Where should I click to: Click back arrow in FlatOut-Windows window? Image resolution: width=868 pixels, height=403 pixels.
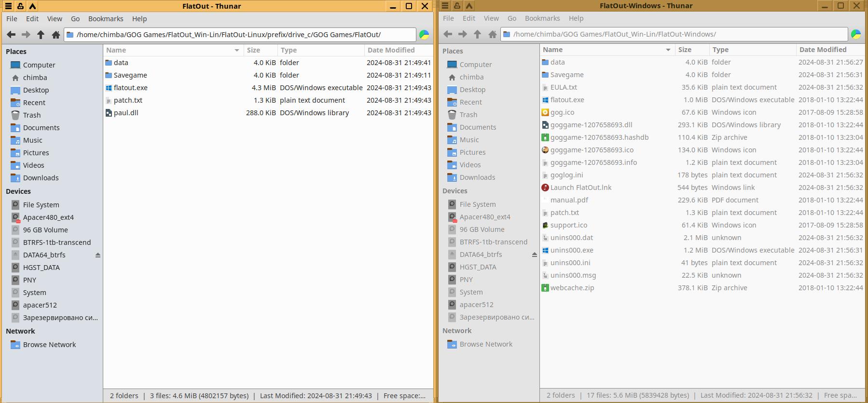coord(448,34)
